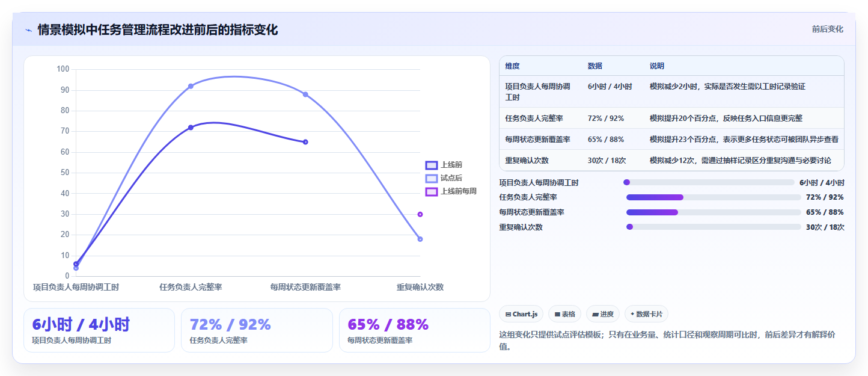Click the 任务负责人完整率 progress bar

[x=714, y=197]
